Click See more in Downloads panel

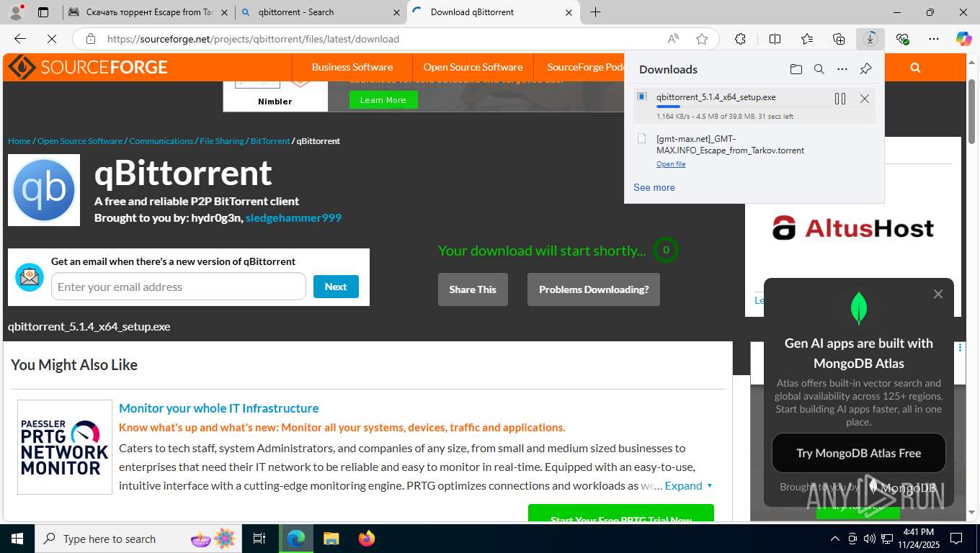[x=654, y=187]
